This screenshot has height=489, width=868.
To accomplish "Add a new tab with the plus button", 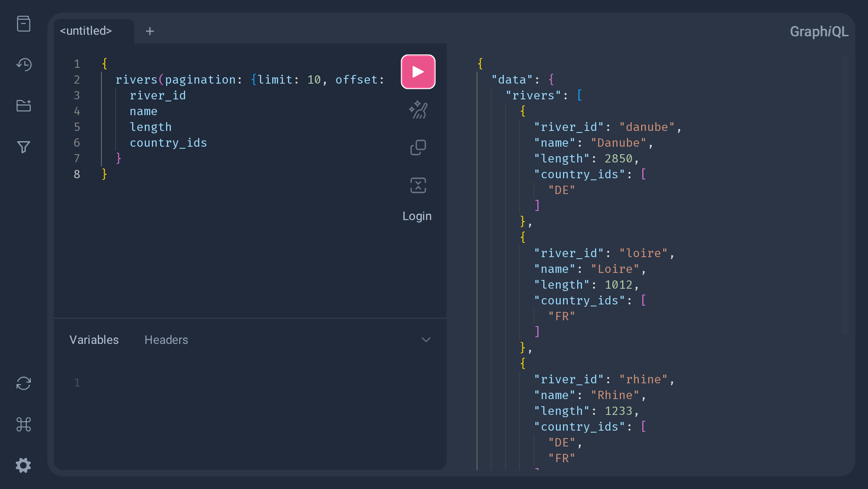I will [150, 31].
